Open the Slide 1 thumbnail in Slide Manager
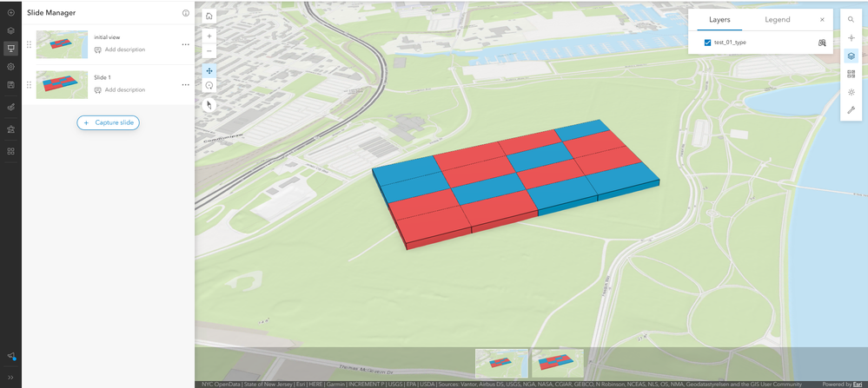Screen dimensions: 868x388 (x=62, y=84)
